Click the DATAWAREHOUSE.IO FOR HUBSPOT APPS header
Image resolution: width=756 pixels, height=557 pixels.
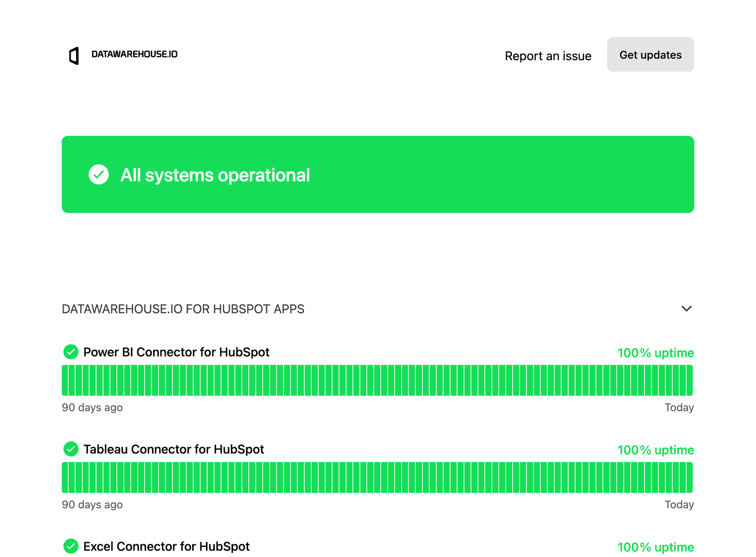(183, 309)
